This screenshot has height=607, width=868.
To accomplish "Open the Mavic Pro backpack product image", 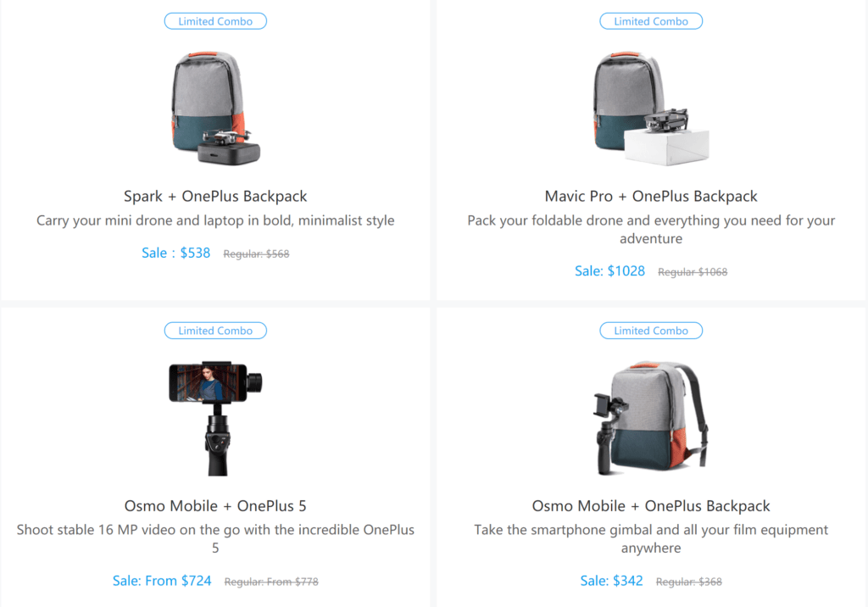I will 650,109.
